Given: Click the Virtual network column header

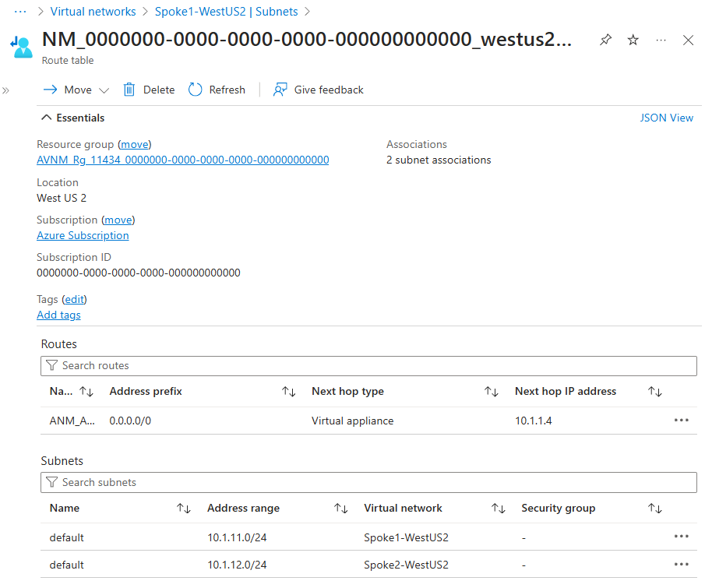Looking at the screenshot, I should (403, 509).
